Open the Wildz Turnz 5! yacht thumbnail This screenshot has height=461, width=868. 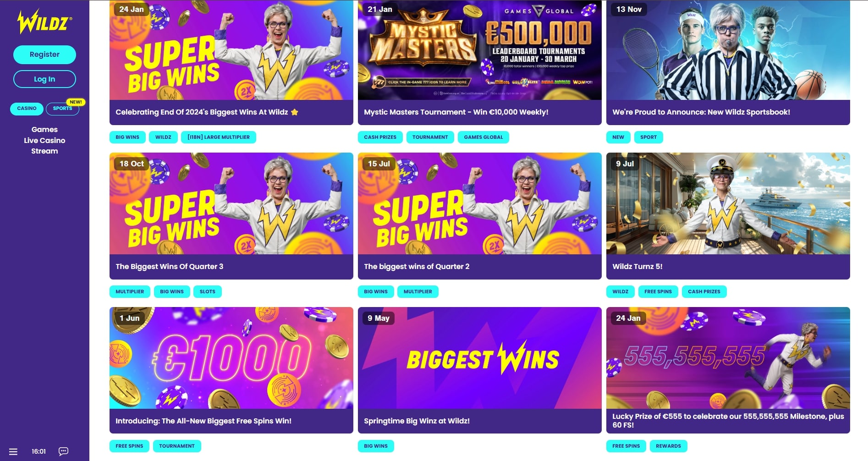(x=728, y=203)
